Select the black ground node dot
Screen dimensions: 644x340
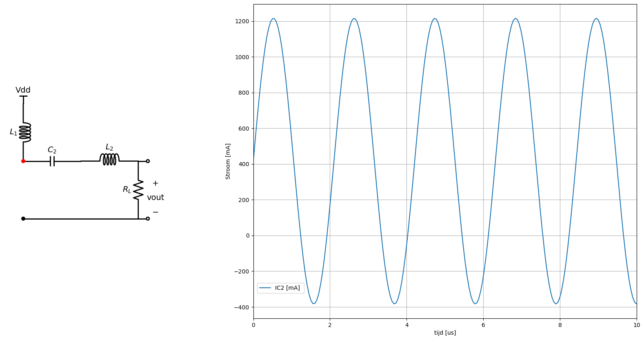23,219
